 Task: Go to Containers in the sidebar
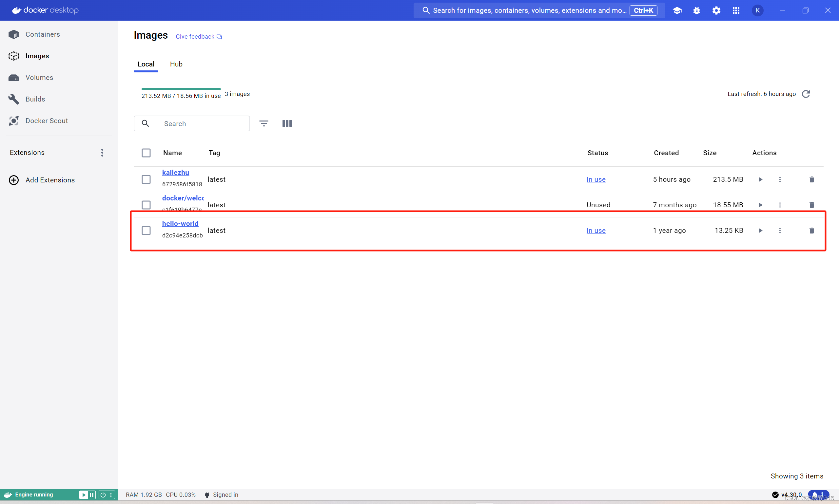coord(43,34)
